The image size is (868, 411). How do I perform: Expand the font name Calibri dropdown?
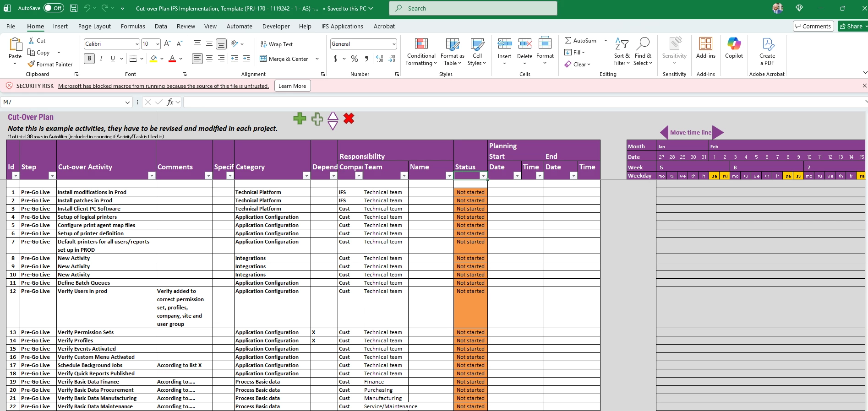coord(137,44)
